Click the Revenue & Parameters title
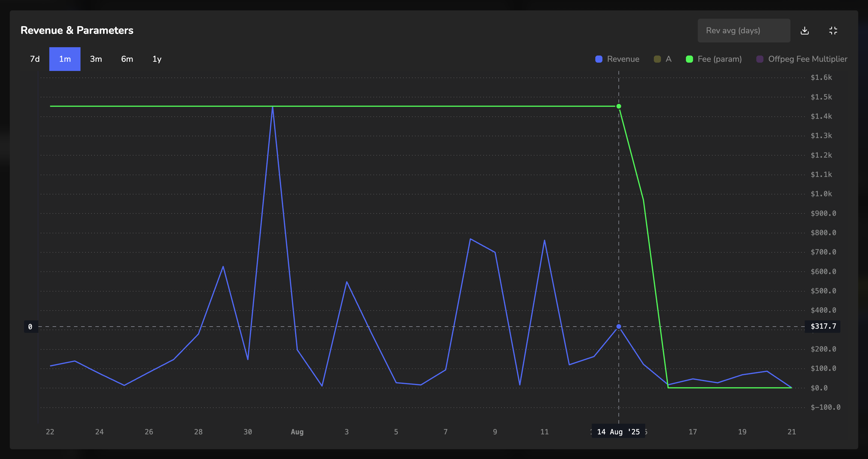Viewport: 868px width, 459px height. pyautogui.click(x=77, y=30)
